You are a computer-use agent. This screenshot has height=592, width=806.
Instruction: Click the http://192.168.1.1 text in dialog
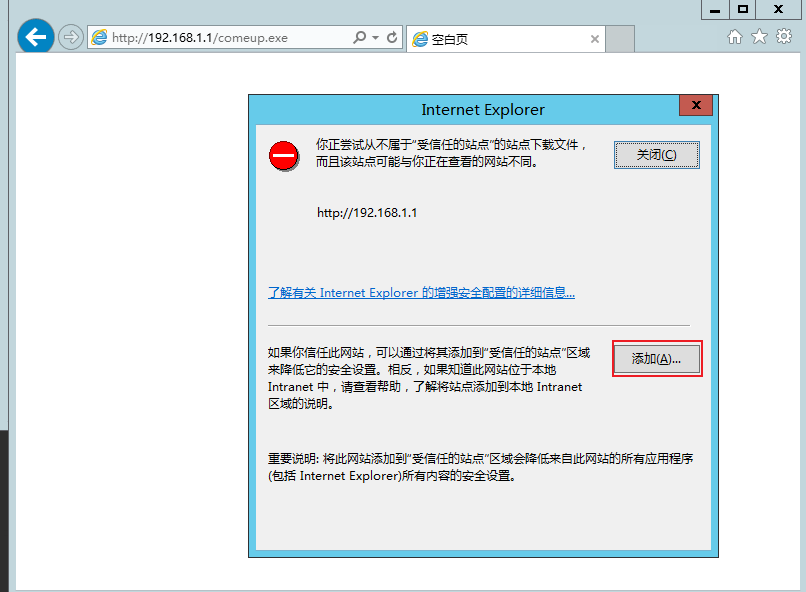coord(367,213)
